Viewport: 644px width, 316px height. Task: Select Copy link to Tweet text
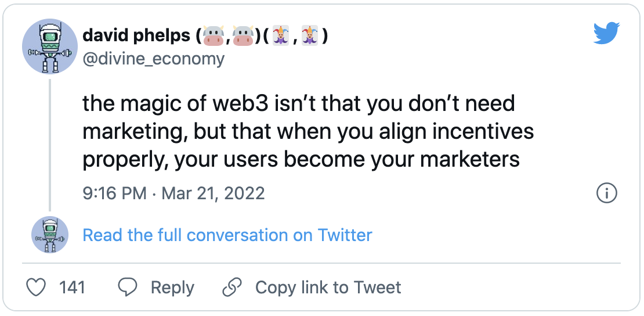click(328, 287)
